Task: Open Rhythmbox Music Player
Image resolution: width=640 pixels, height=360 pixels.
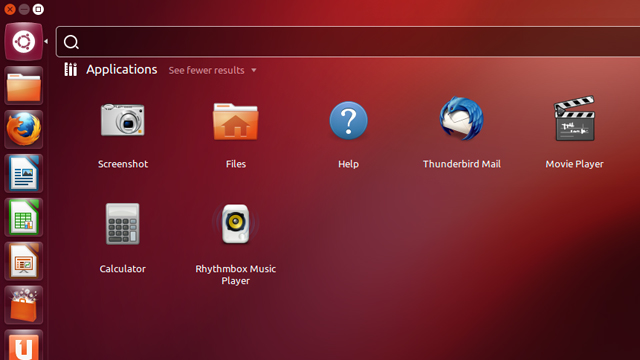Action: (236, 224)
